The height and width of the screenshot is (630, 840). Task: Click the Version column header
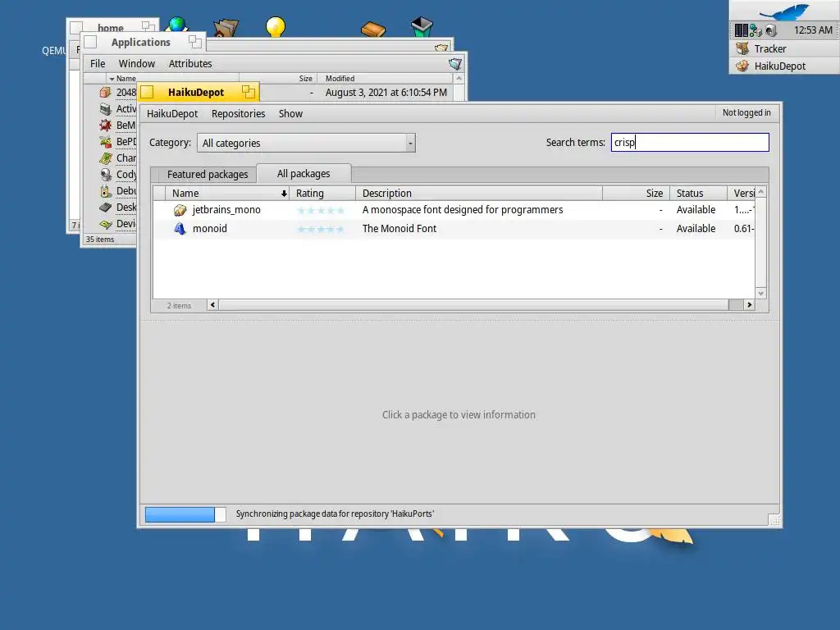coord(742,194)
